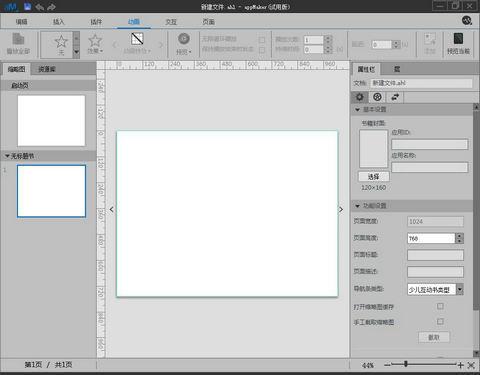
Task: Go to next page arrow on canvas
Action: [x=341, y=209]
